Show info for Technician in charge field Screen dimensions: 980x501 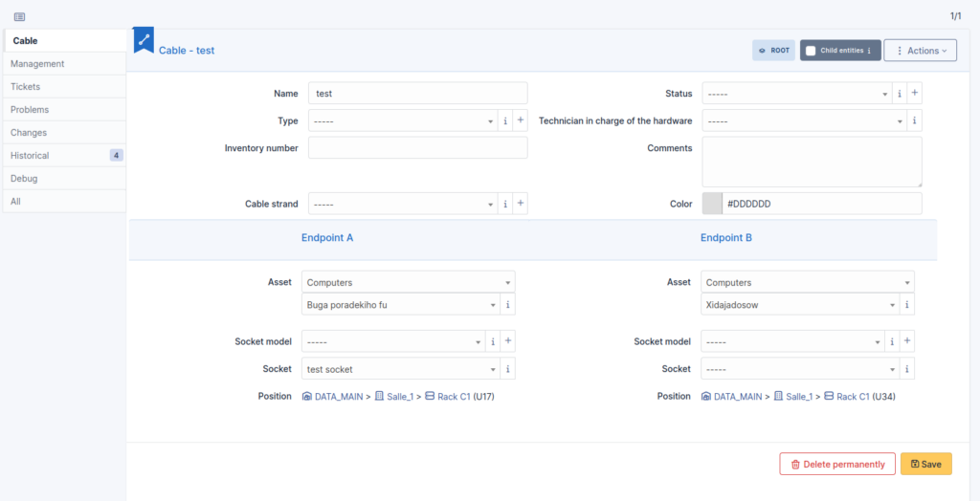click(914, 120)
